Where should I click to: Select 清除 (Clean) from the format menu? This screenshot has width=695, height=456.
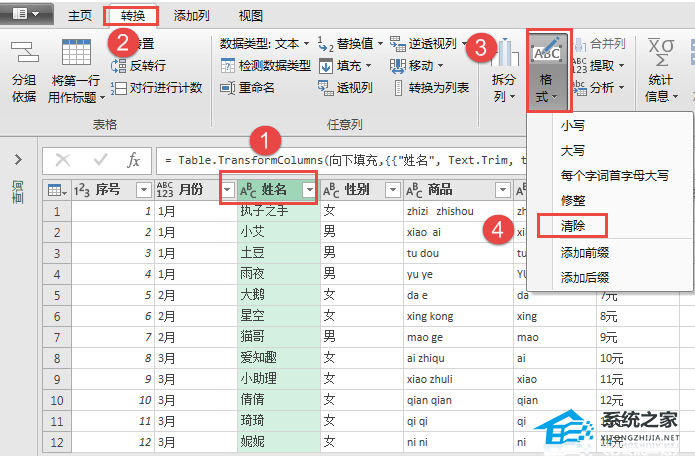click(574, 226)
